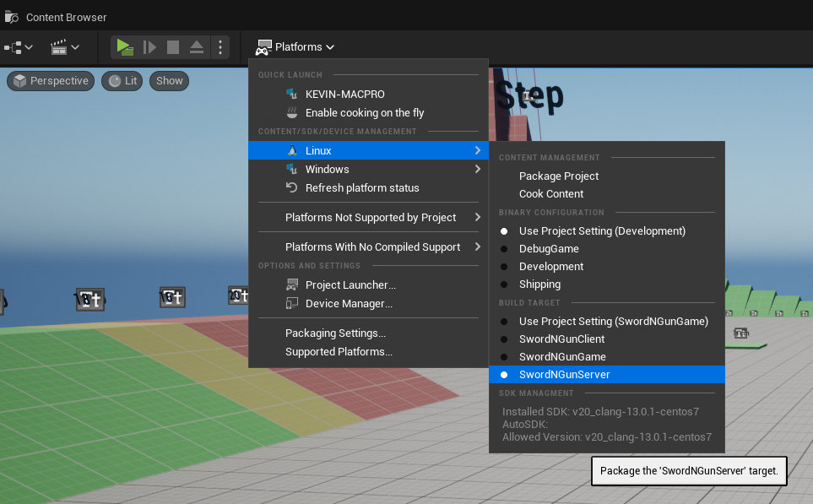Click the Device Manager icon
The width and height of the screenshot is (813, 504).
click(292, 303)
